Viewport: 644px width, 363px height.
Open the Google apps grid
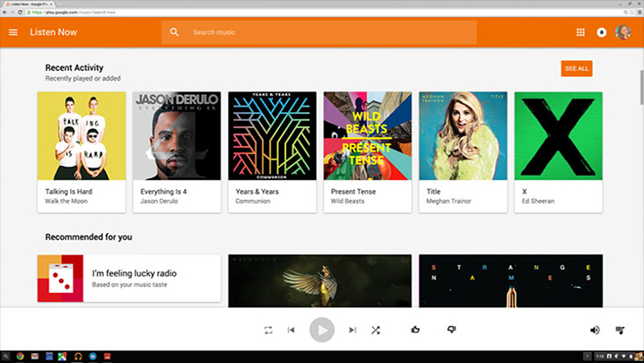click(x=580, y=32)
